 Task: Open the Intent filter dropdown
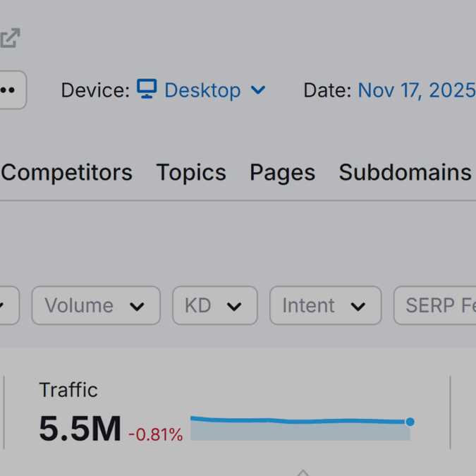(325, 305)
